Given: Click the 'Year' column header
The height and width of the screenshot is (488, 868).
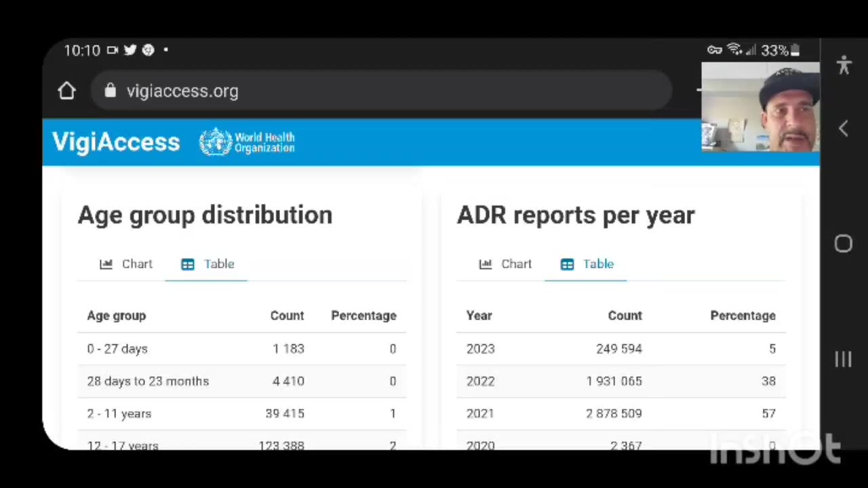Looking at the screenshot, I should [x=479, y=315].
